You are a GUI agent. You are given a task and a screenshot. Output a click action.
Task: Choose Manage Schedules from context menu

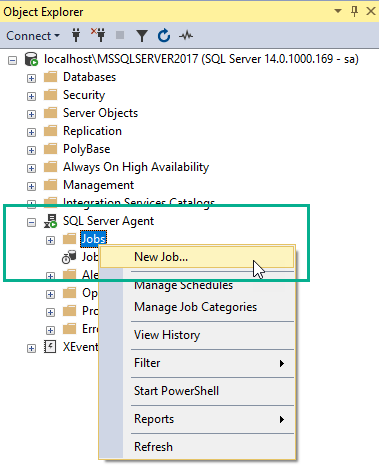point(197,285)
